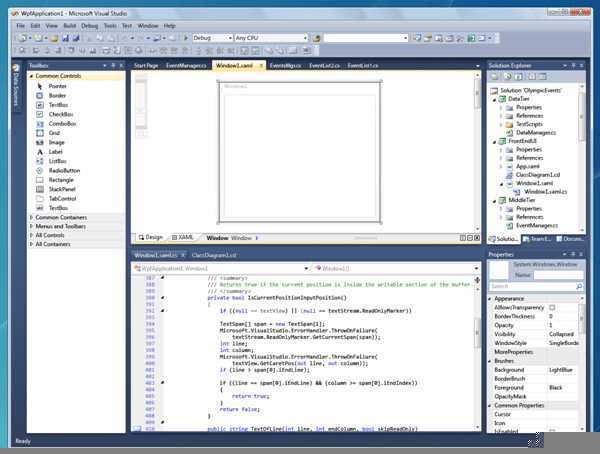The image size is (600, 454).
Task: Switch to the EventManager.cs tab
Action: pos(186,65)
